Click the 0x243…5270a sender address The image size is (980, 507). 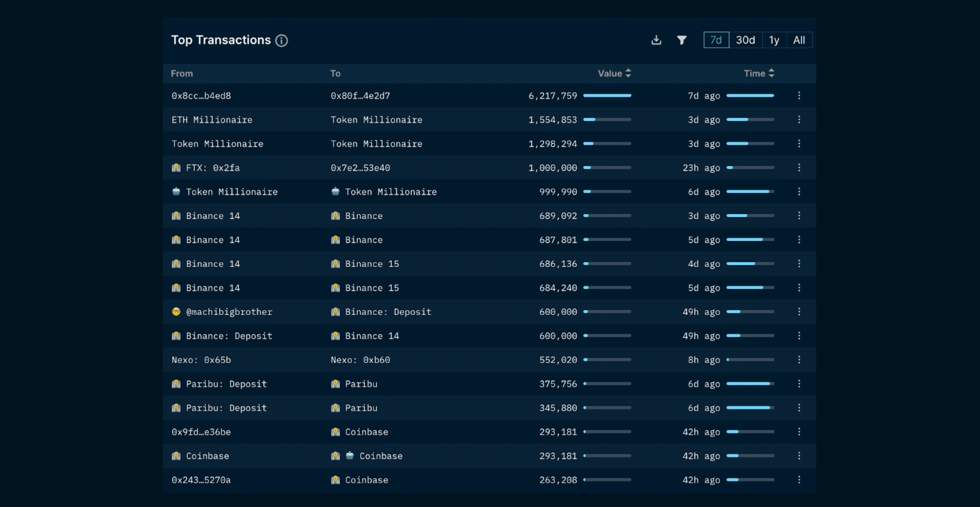coord(201,480)
